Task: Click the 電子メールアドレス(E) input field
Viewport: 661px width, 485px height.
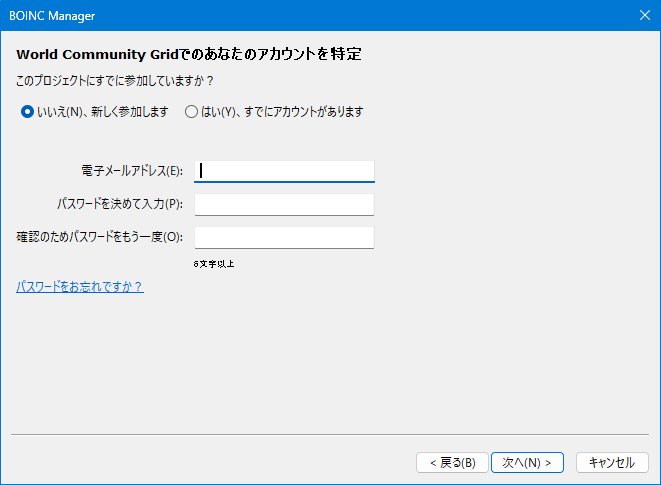Action: (x=284, y=171)
